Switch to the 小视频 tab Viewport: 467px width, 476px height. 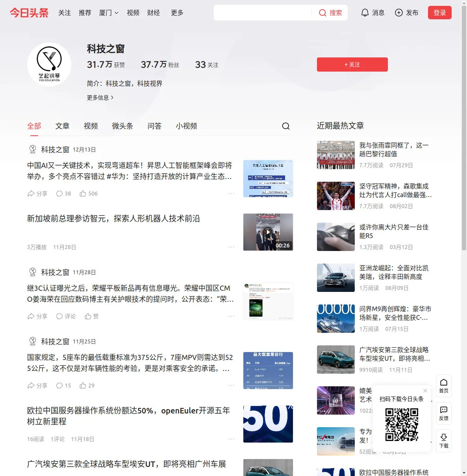click(x=187, y=126)
